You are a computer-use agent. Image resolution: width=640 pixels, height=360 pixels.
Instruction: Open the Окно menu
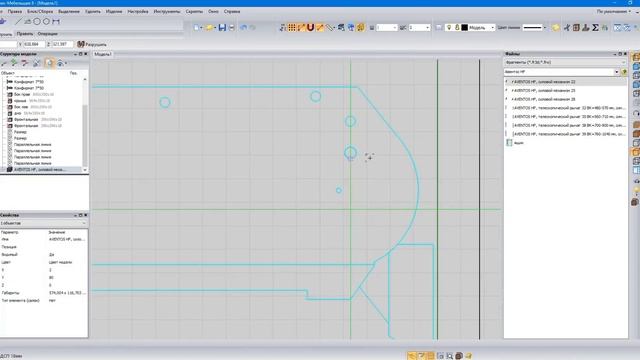click(x=213, y=11)
